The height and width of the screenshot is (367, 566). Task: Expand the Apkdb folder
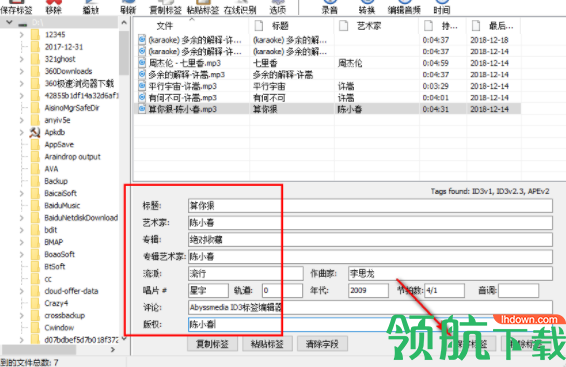pos(22,132)
